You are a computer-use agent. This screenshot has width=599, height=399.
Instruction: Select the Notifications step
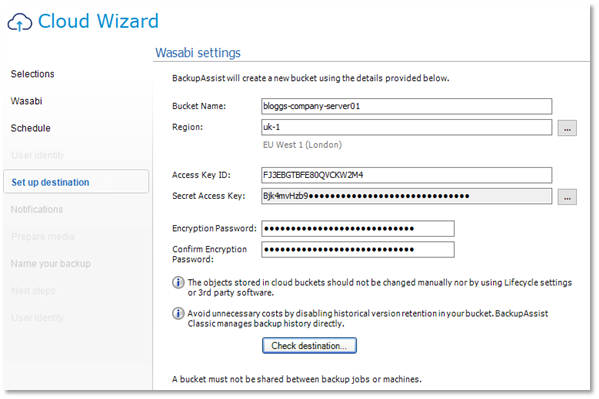coord(37,209)
